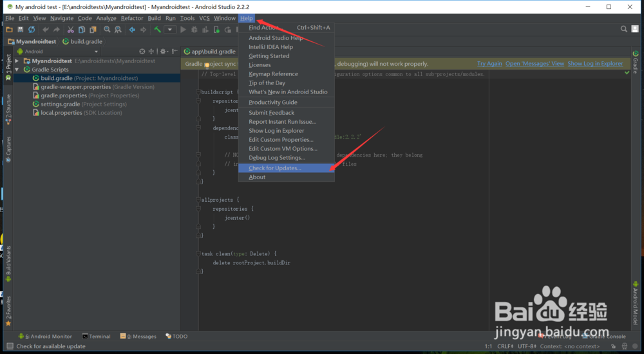Open the Build menu

(154, 18)
